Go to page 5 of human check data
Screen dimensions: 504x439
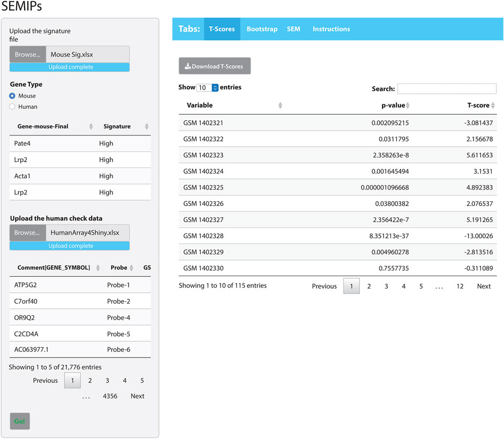[x=142, y=381]
